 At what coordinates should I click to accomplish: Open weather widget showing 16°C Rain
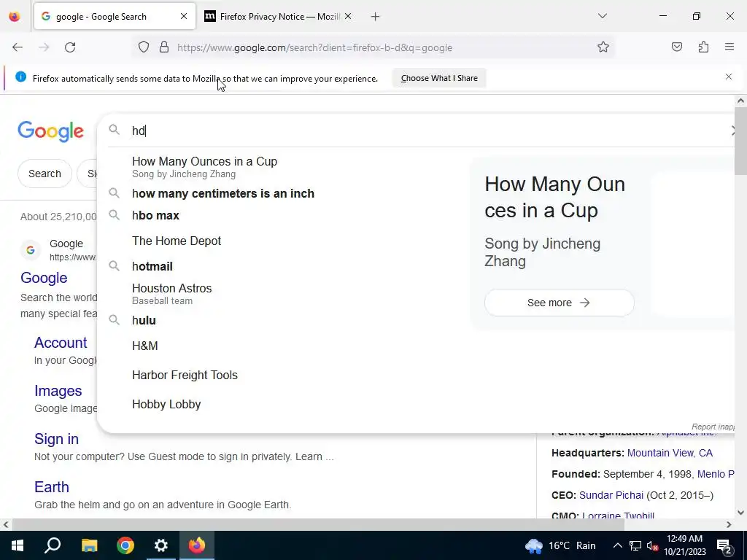560,545
